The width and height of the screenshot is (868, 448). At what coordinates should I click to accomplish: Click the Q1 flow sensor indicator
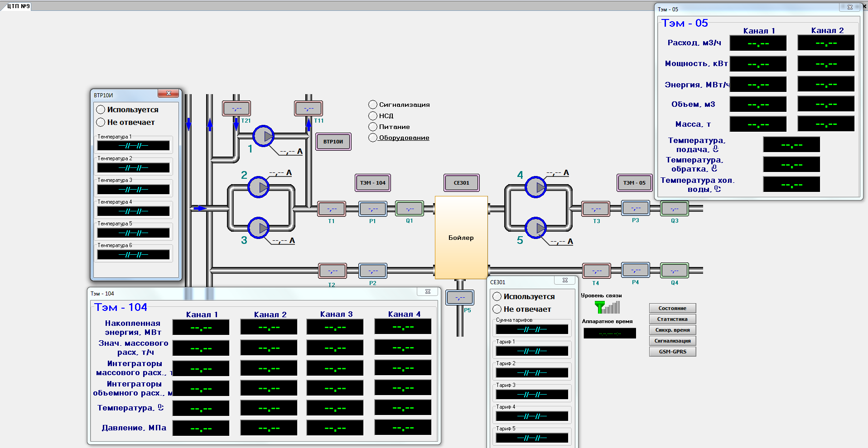pyautogui.click(x=410, y=209)
